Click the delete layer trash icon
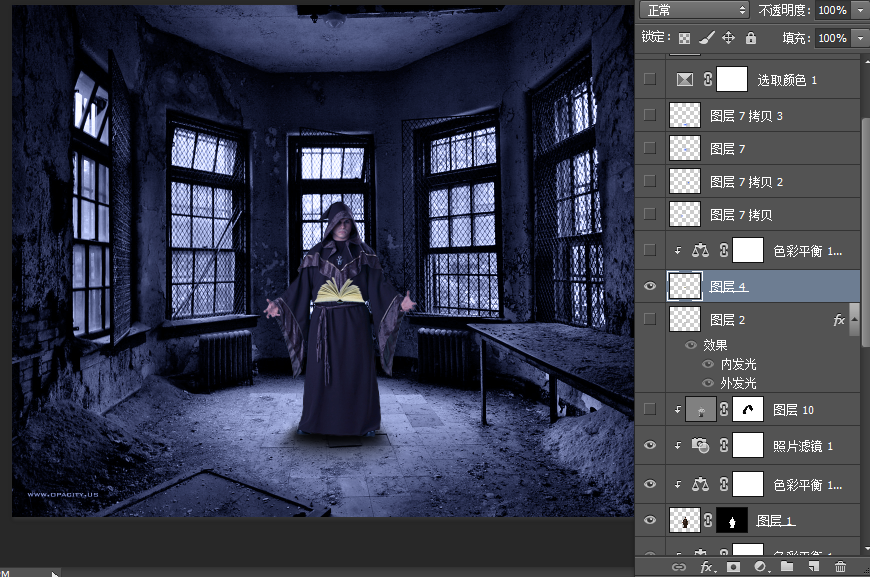The height and width of the screenshot is (577, 870). 840,567
